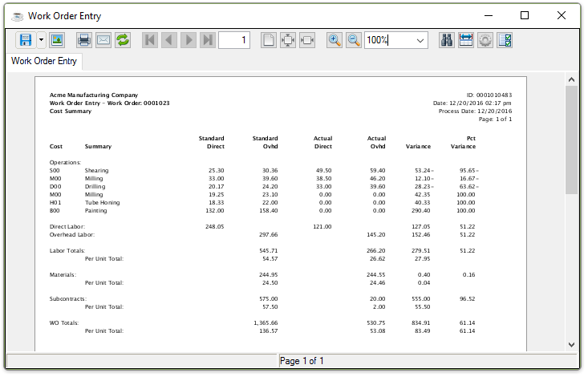Open search with the binoculars icon
This screenshot has width=588, height=377.
coord(447,40)
